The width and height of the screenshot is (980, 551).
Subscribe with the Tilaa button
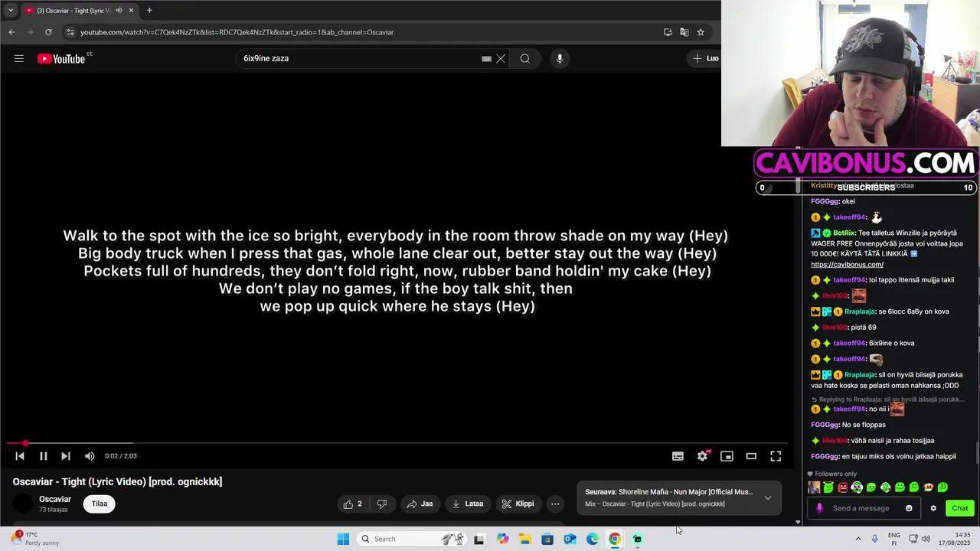(100, 504)
